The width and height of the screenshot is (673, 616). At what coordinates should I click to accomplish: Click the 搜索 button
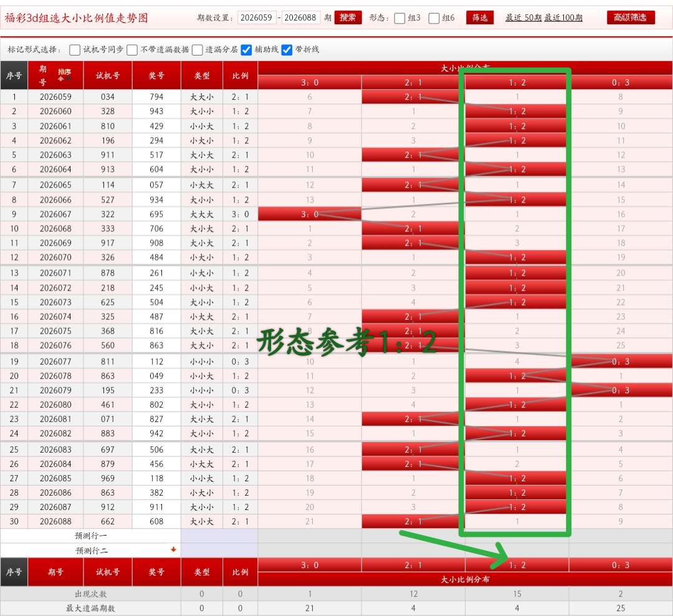point(348,17)
